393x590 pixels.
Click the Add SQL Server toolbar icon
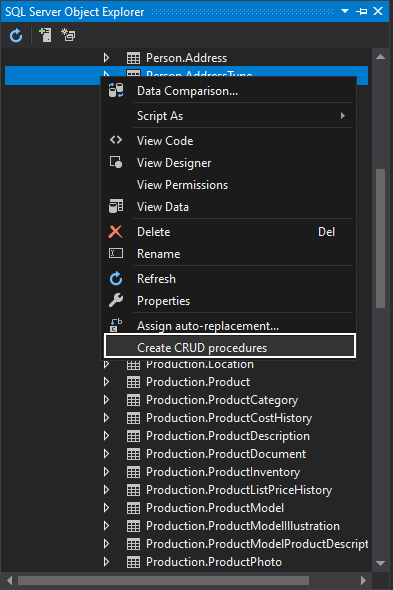[x=45, y=35]
